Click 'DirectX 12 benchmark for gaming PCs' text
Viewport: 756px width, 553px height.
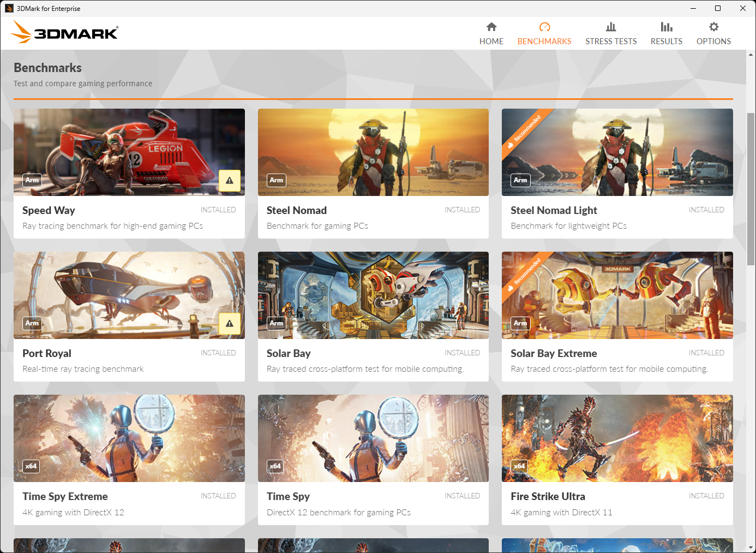(x=339, y=513)
